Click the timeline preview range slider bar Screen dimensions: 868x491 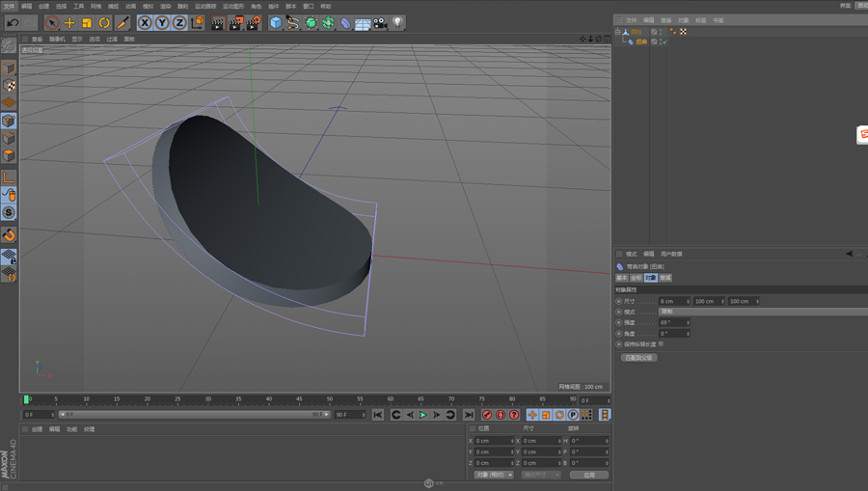click(x=195, y=414)
